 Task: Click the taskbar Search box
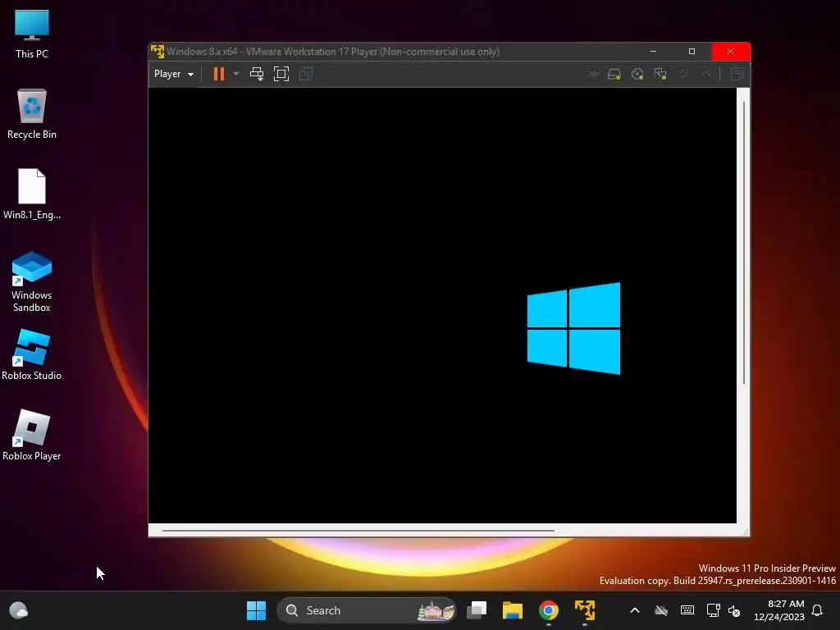pos(367,610)
